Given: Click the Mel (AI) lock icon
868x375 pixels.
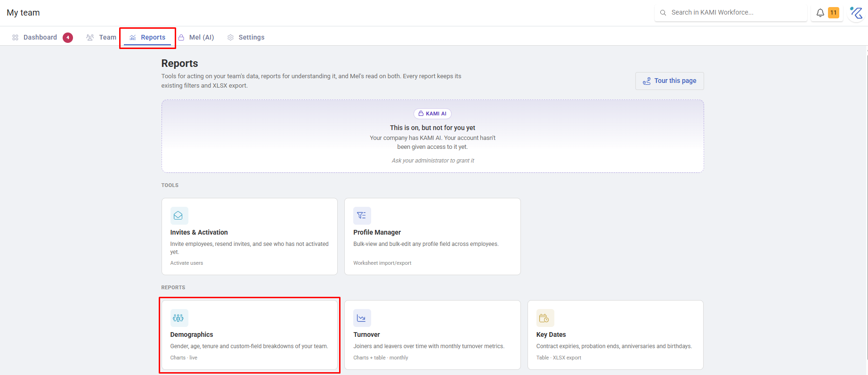Looking at the screenshot, I should pos(181,38).
